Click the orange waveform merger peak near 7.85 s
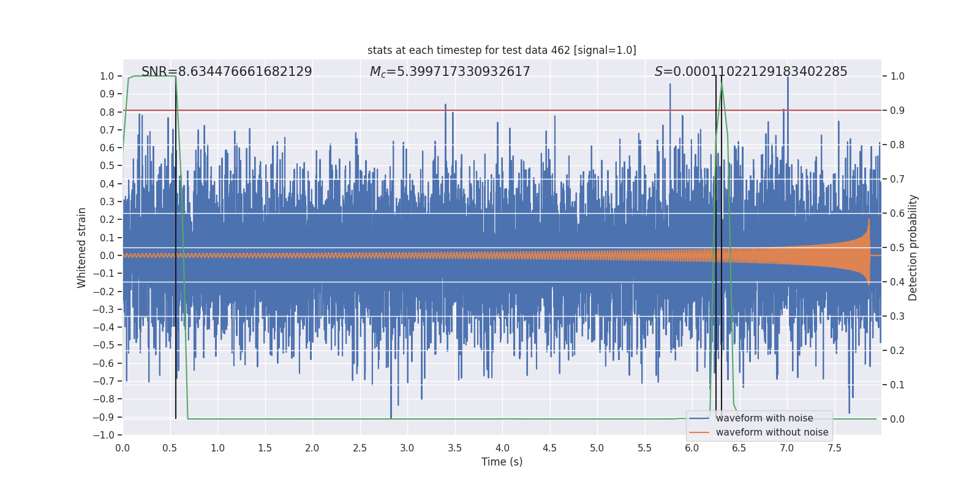 (869, 222)
